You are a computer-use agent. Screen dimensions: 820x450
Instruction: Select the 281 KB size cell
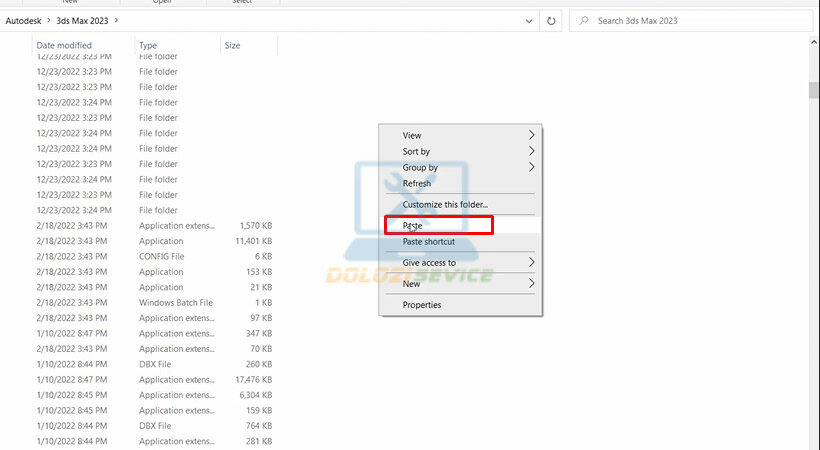point(259,441)
